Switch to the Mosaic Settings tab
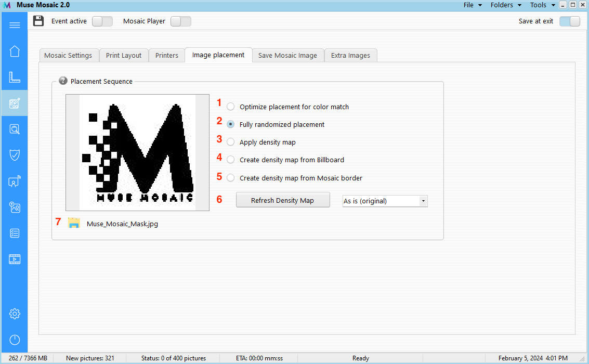This screenshot has height=364, width=589. coord(69,55)
